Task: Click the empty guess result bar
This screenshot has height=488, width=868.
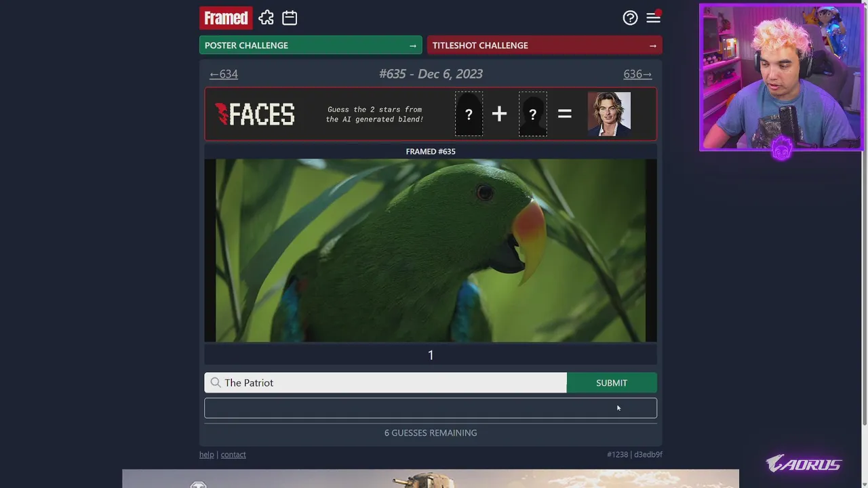Action: 431,408
